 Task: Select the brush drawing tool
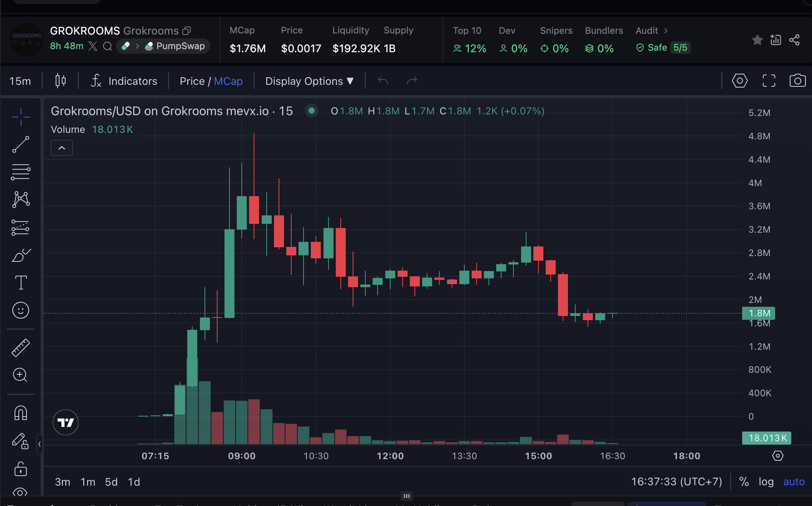(21, 255)
